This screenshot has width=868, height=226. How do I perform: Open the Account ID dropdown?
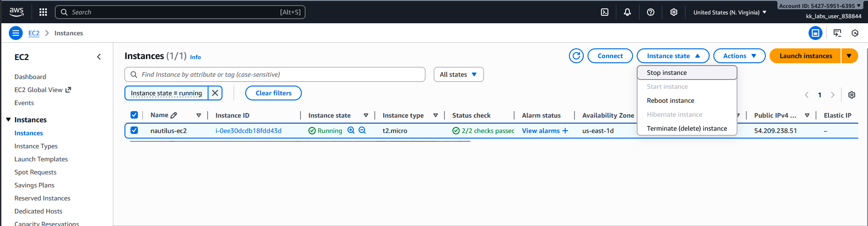click(x=819, y=6)
